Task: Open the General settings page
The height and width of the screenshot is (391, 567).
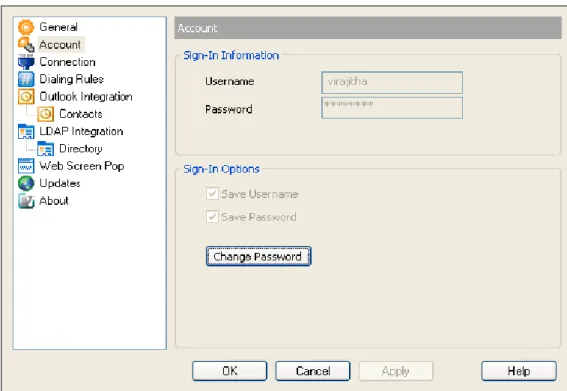Action: pos(58,27)
